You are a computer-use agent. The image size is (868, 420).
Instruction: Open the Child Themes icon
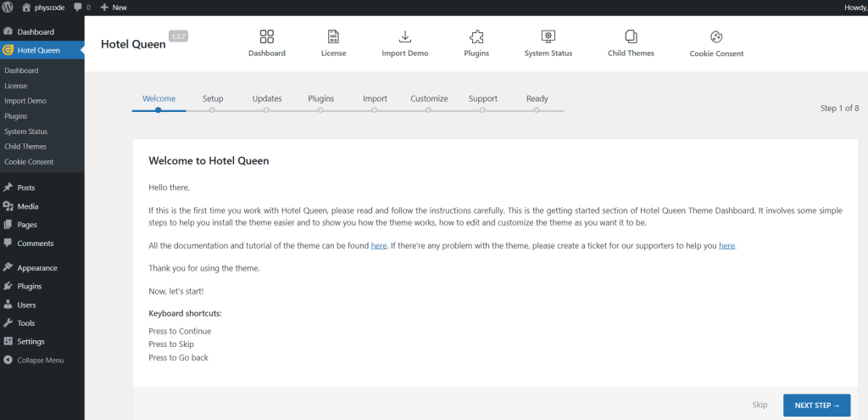point(631,36)
